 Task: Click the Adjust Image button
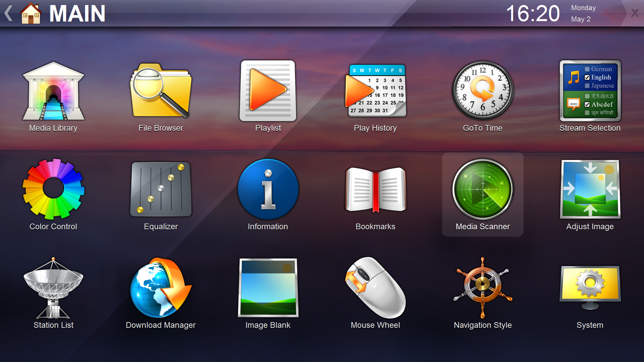point(590,192)
